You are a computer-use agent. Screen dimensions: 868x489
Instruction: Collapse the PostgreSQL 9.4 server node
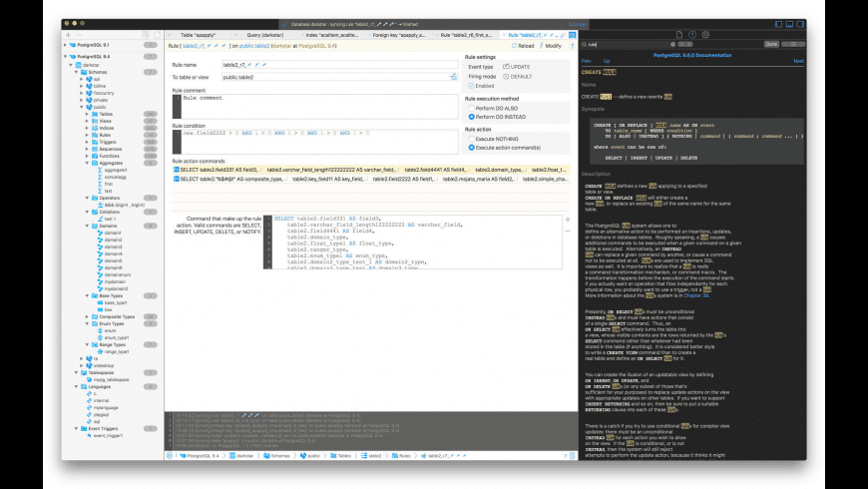65,57
